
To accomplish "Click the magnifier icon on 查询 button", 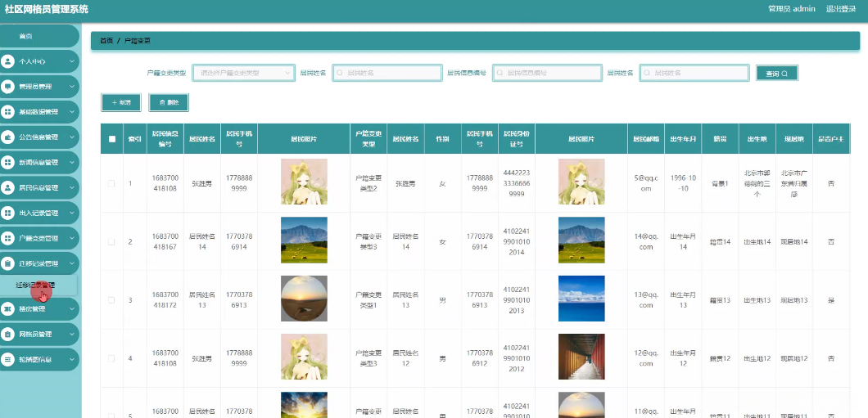I will pos(784,74).
